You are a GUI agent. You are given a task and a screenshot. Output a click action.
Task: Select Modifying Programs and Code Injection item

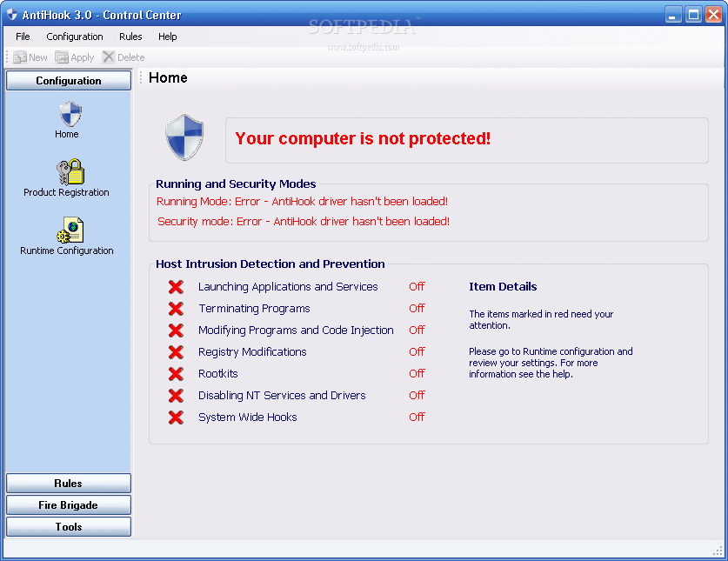(x=296, y=331)
